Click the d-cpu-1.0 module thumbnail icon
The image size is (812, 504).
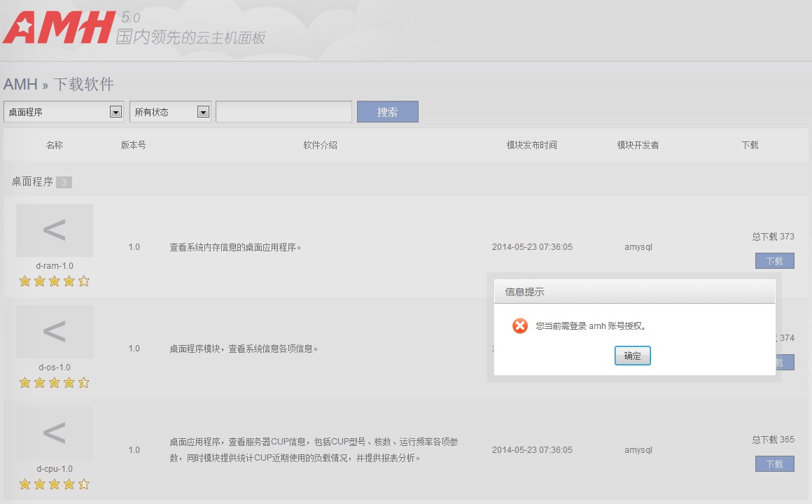[55, 433]
